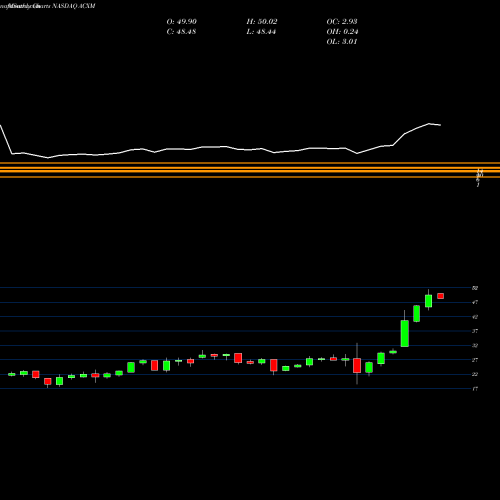Screen dimensions: 500x500
Task: Click the 42 price axis label
Action: [x=475, y=317]
